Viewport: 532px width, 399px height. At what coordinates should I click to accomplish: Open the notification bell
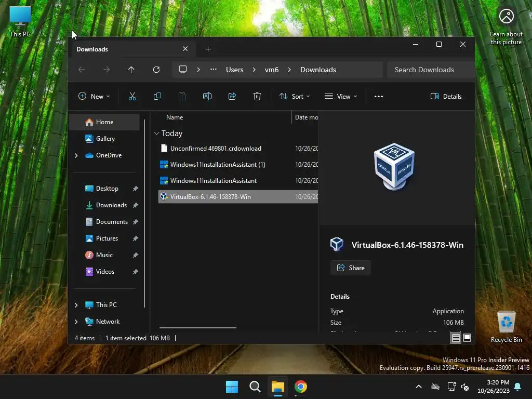pyautogui.click(x=518, y=387)
